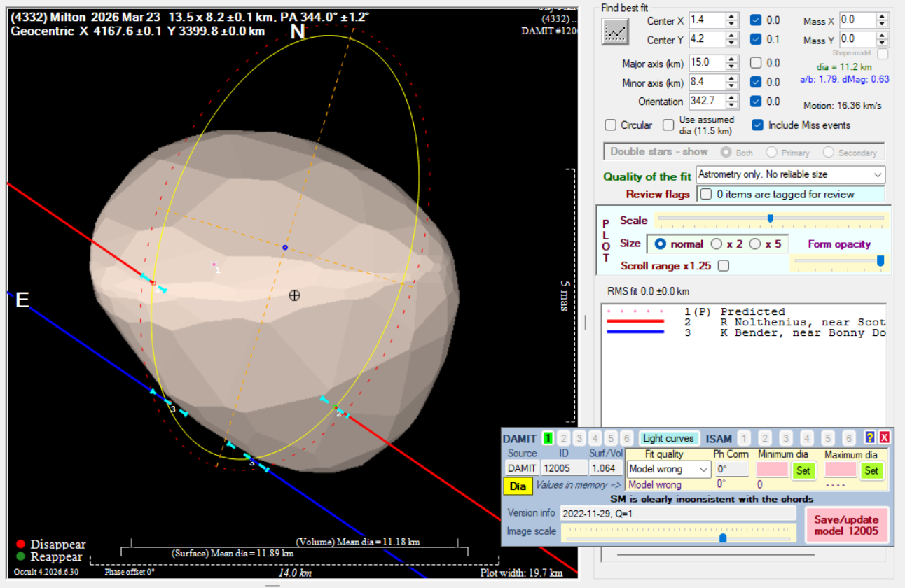Open the Light curves view
This screenshot has width=905, height=588.
tap(668, 438)
